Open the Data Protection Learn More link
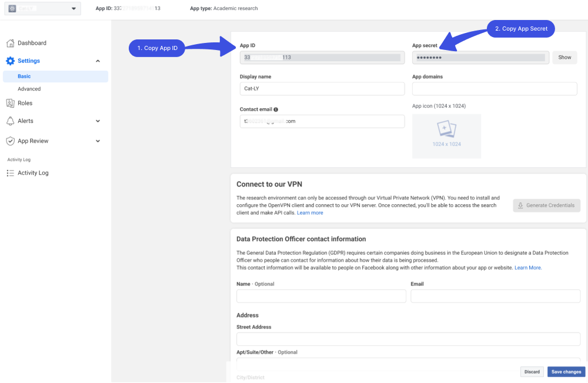This screenshot has width=588, height=383. pos(527,268)
